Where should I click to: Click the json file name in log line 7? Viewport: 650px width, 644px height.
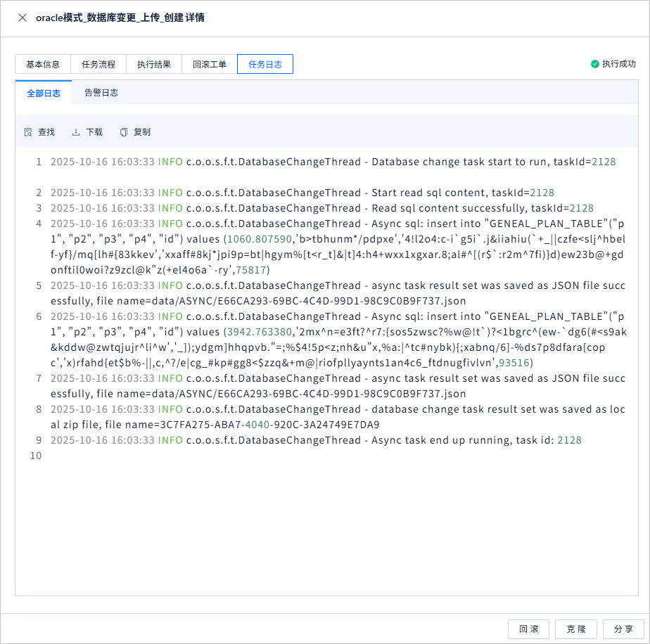click(x=309, y=394)
